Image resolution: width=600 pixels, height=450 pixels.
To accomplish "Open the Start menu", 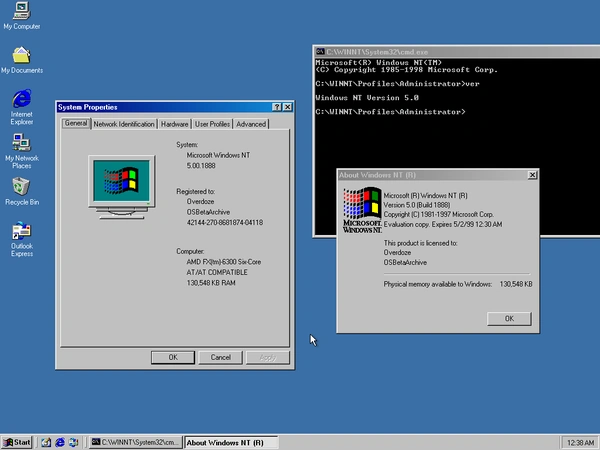I will coord(17,442).
